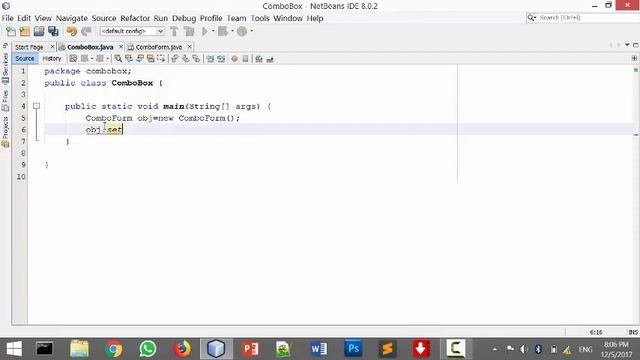
Task: Open the Window menu
Action: point(288,18)
